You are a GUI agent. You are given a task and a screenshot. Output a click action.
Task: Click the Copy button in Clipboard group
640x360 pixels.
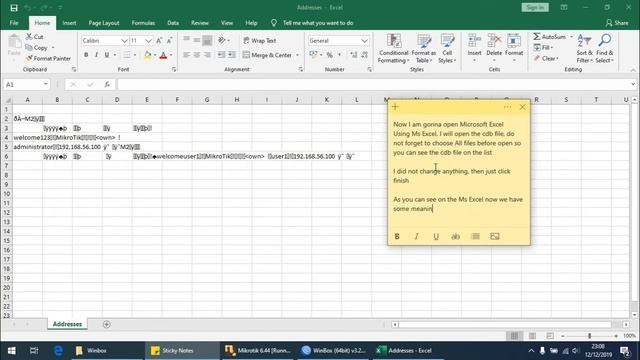(x=36, y=48)
